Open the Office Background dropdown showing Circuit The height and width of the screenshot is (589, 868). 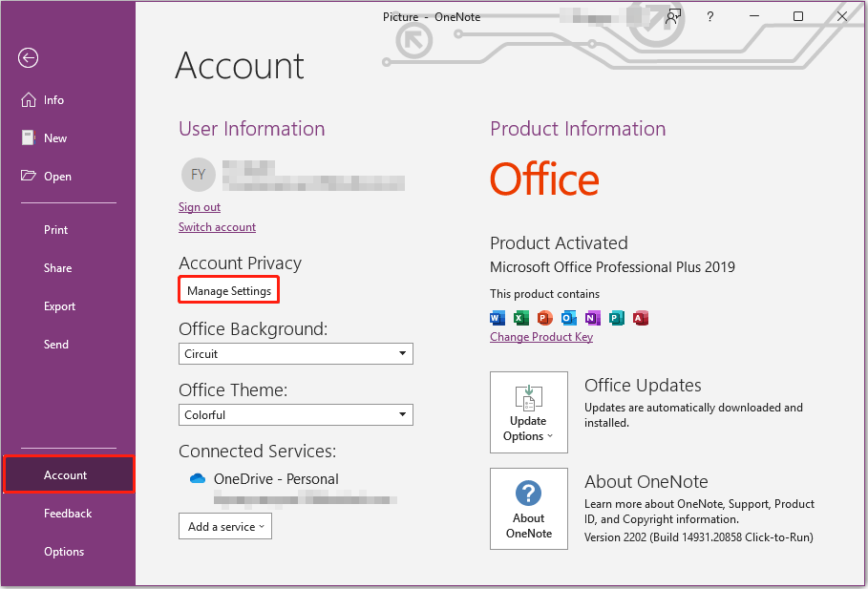pos(295,353)
